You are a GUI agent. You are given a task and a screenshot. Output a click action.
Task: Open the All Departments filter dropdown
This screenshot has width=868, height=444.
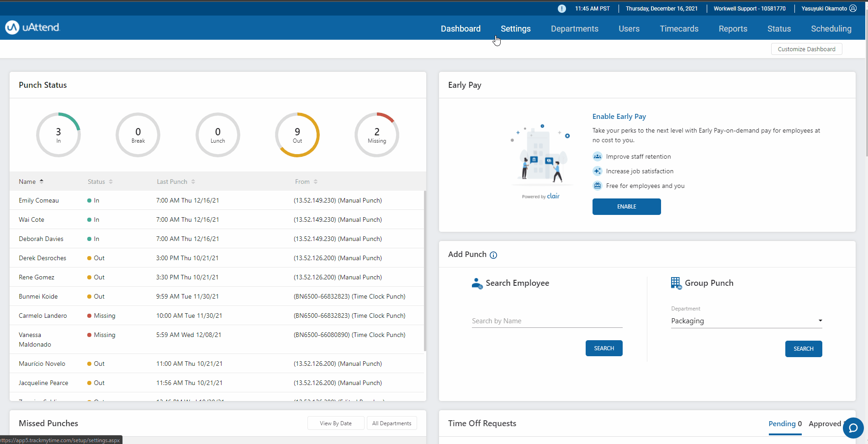coord(392,423)
